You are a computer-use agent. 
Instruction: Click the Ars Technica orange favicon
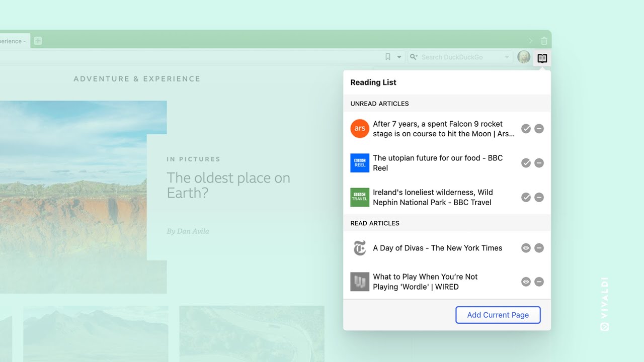coord(360,129)
